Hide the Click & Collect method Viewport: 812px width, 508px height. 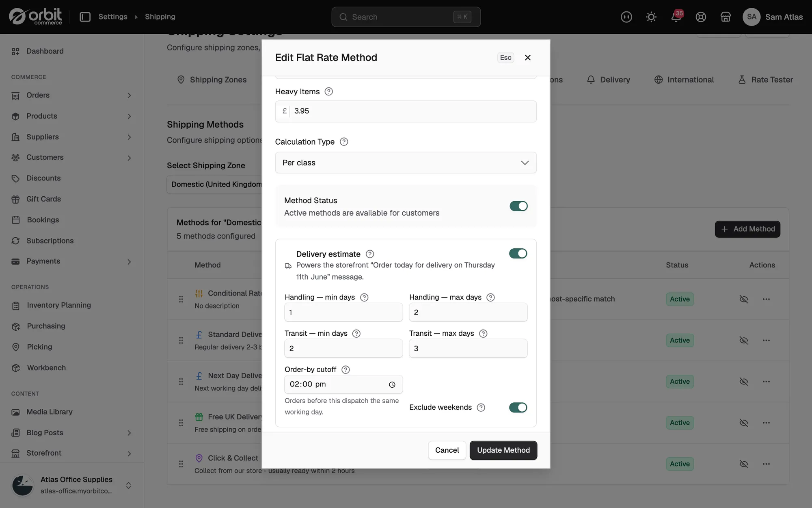point(744,464)
